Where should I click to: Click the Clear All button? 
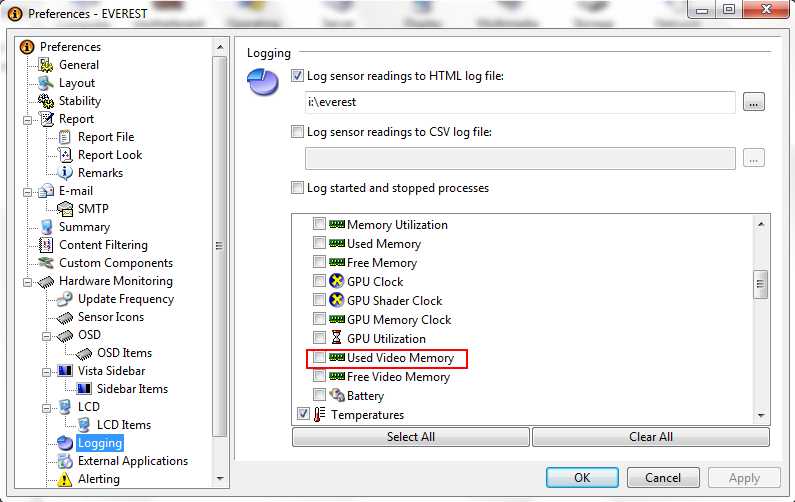tap(651, 437)
